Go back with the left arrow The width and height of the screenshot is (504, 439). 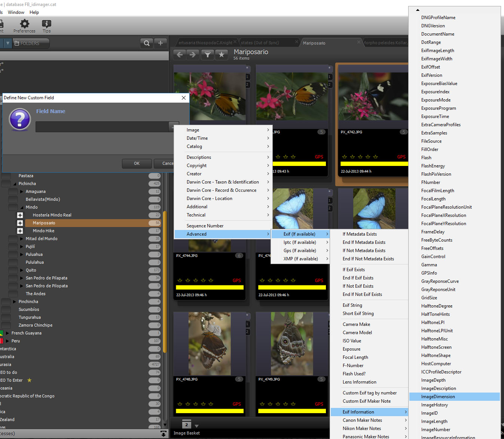pyautogui.click(x=180, y=55)
